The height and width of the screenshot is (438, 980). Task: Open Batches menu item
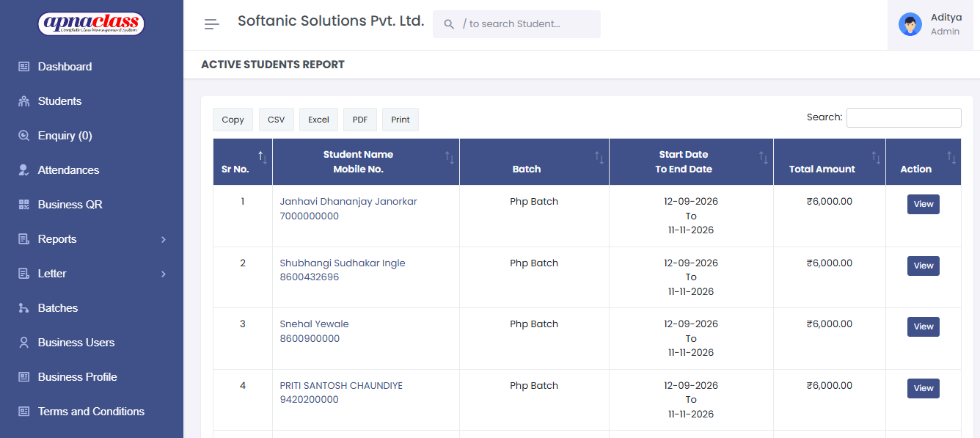click(58, 308)
